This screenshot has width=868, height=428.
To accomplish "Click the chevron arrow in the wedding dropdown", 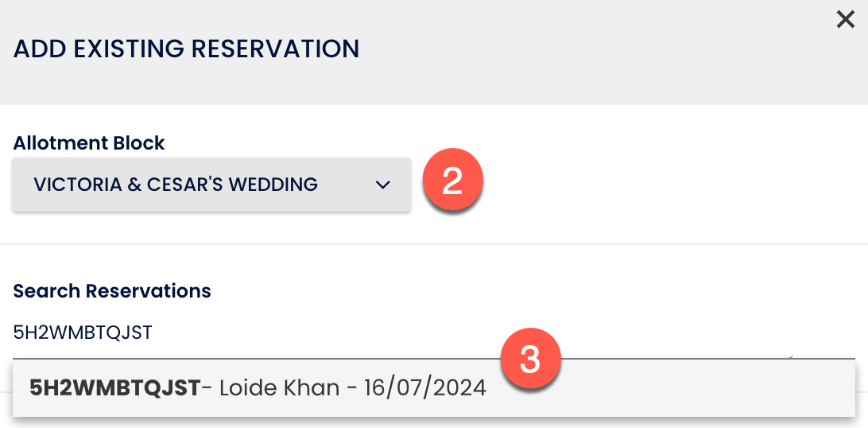I will 383,185.
